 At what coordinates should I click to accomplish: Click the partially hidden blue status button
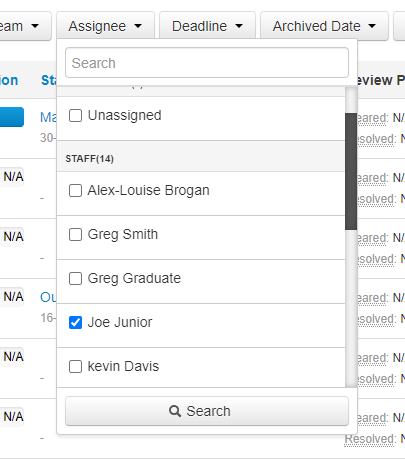point(12,117)
